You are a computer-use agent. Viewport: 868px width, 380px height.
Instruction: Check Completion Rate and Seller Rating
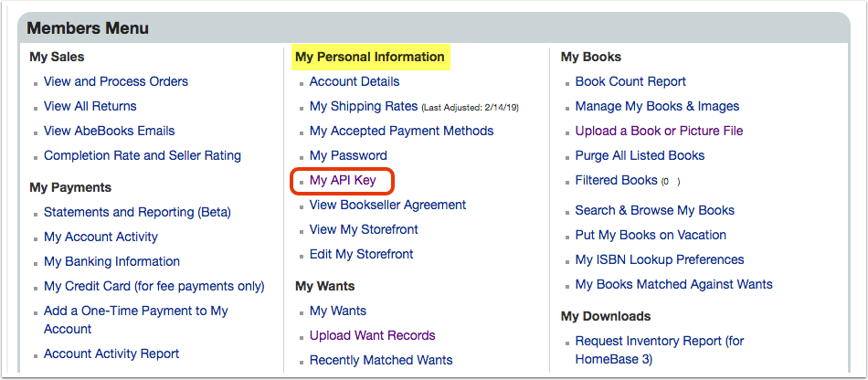pyautogui.click(x=143, y=156)
